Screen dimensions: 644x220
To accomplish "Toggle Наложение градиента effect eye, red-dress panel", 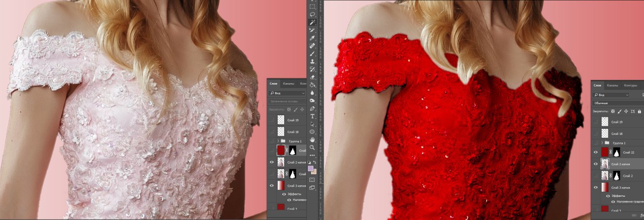I will [612, 202].
